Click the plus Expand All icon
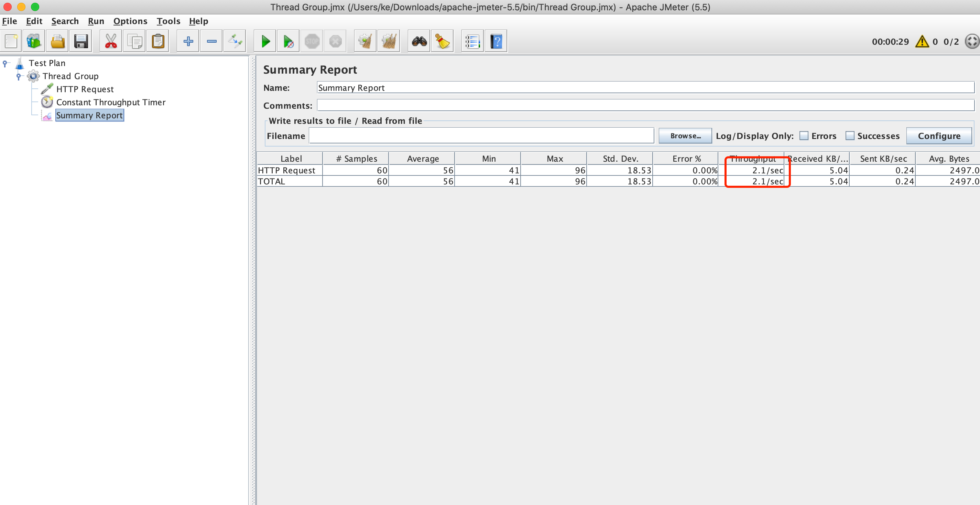 (x=188, y=41)
